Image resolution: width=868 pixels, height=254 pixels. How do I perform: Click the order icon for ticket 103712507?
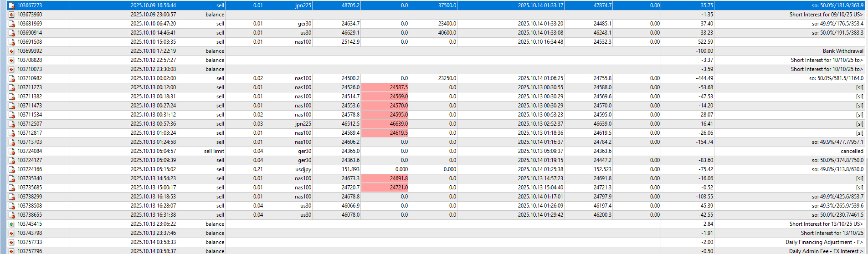[x=11, y=124]
